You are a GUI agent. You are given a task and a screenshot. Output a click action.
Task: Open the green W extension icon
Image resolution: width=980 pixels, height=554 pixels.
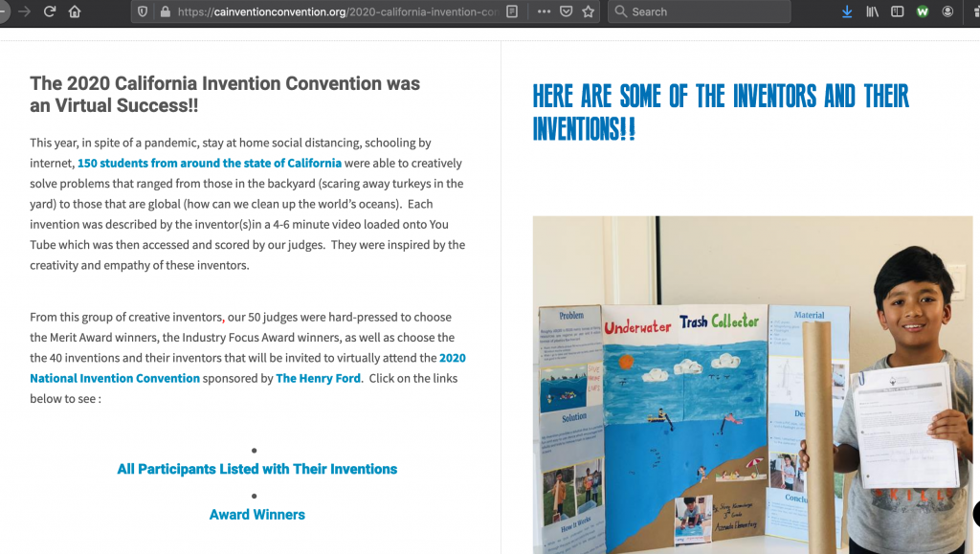(x=923, y=11)
